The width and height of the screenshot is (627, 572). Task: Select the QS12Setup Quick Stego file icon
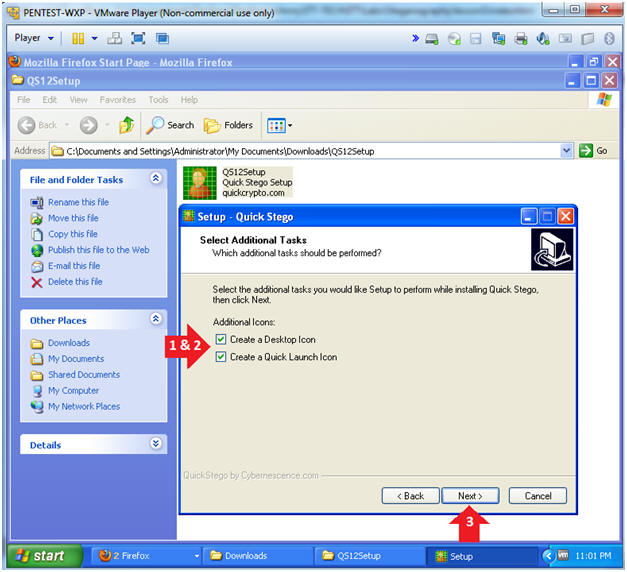pos(200,183)
